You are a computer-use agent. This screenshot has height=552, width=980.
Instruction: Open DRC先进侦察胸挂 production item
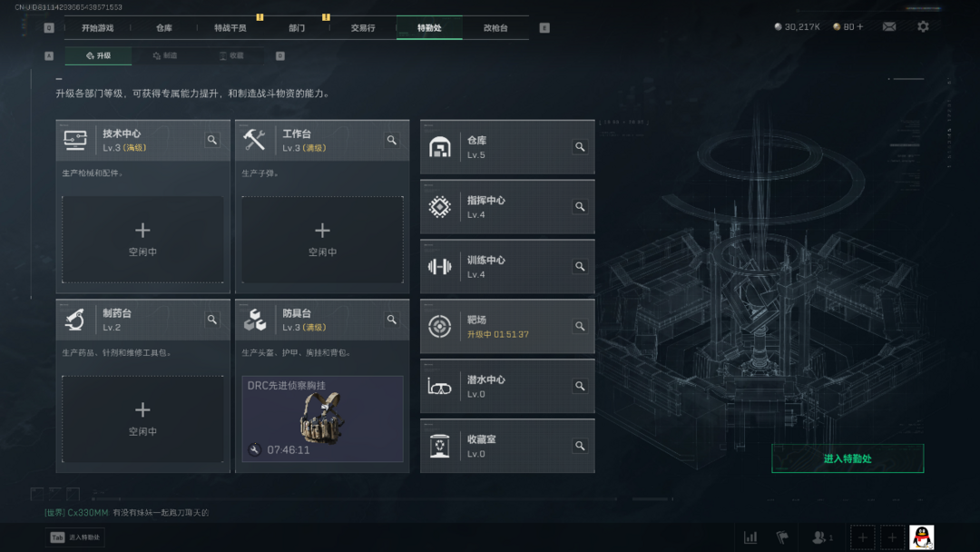click(x=322, y=419)
